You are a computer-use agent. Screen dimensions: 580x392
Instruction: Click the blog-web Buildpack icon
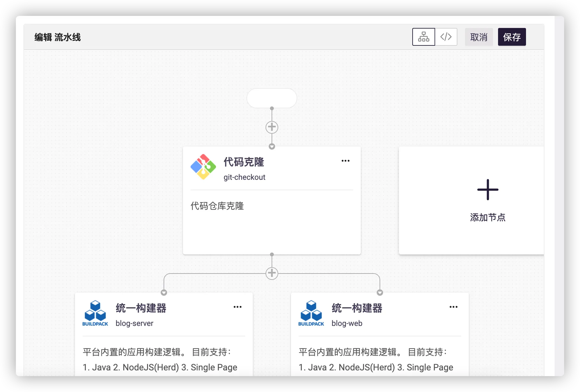point(311,313)
